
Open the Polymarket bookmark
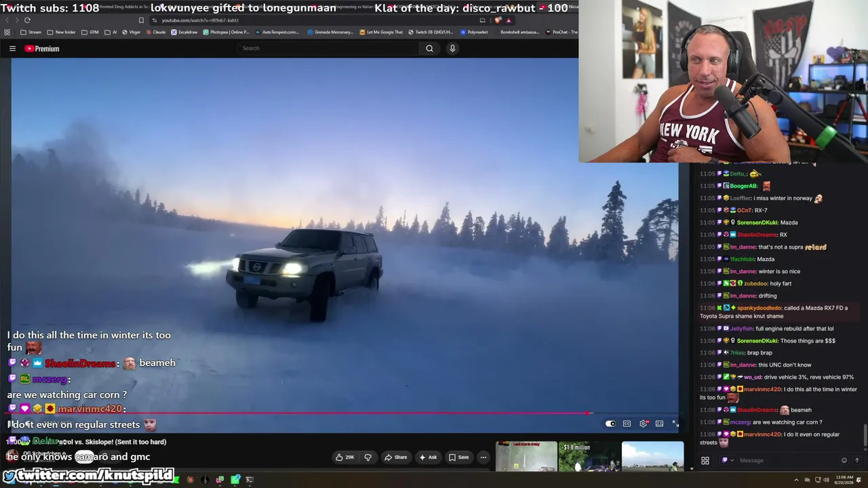click(474, 32)
